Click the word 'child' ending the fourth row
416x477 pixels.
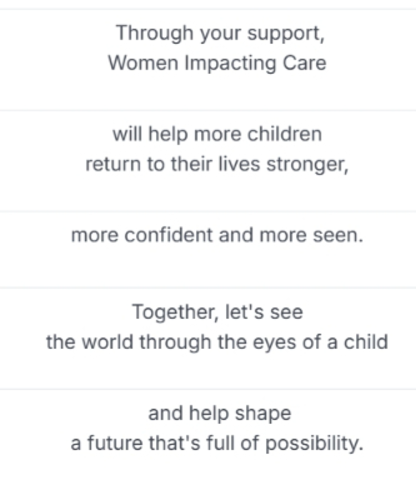click(x=366, y=342)
